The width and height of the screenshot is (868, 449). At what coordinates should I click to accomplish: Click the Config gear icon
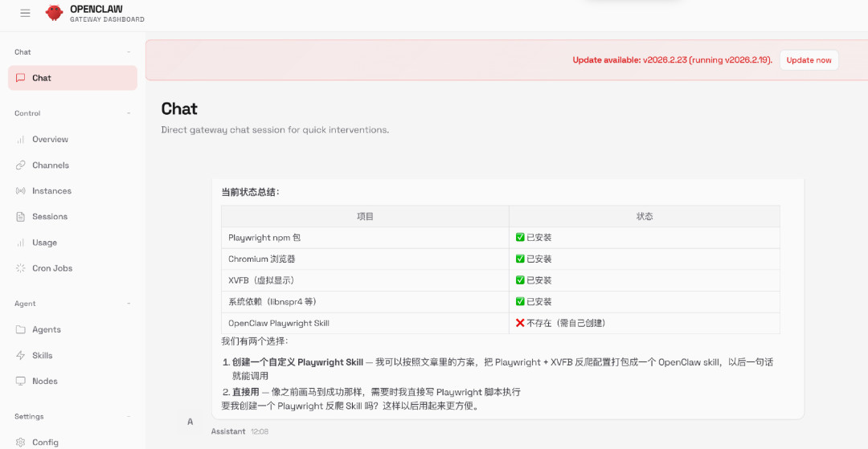pyautogui.click(x=20, y=443)
